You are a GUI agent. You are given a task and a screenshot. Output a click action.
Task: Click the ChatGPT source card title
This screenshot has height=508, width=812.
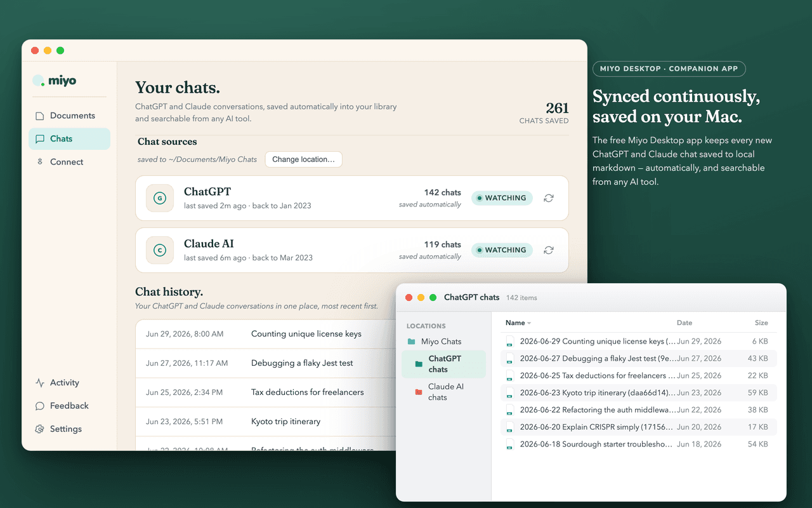pyautogui.click(x=207, y=192)
